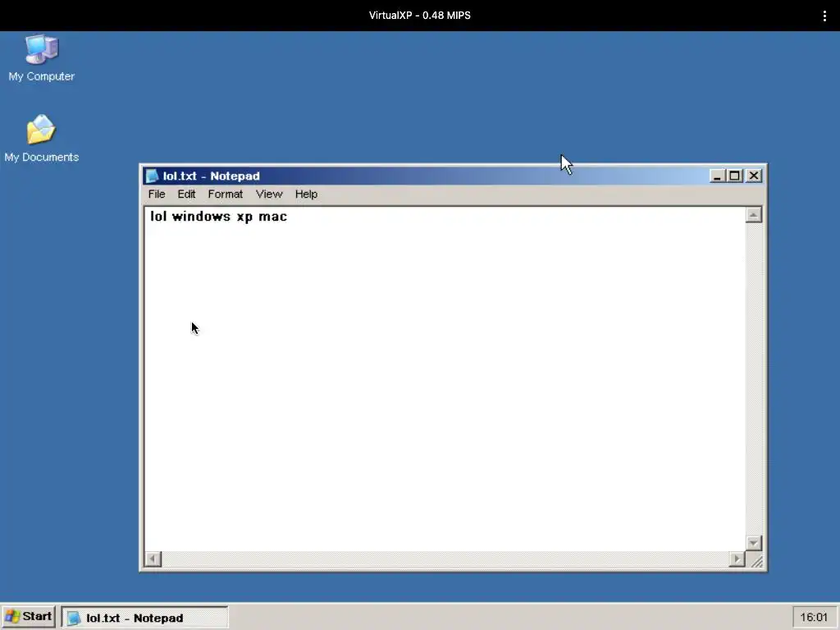840x630 pixels.
Task: Open the File menu in Notepad
Action: pyautogui.click(x=157, y=194)
